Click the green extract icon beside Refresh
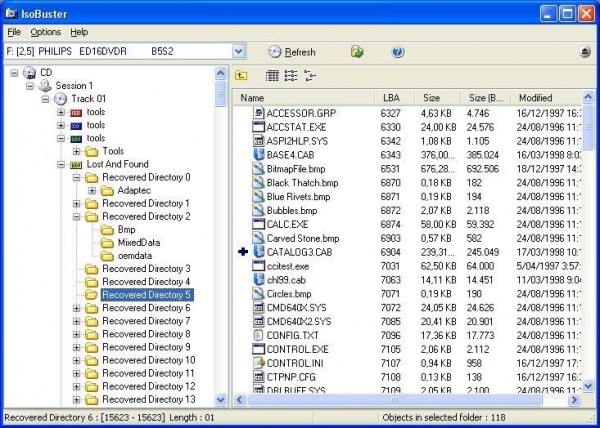Viewport: 600px width, 428px height. pos(357,52)
